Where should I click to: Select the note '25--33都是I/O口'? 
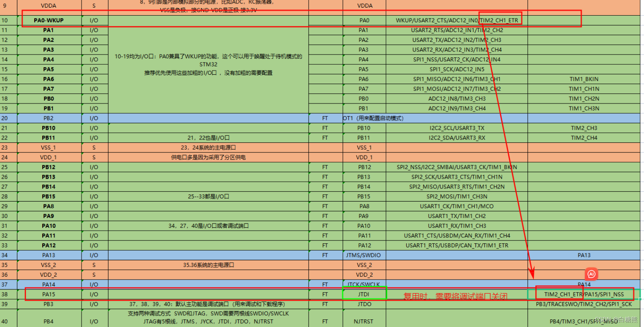coord(208,196)
